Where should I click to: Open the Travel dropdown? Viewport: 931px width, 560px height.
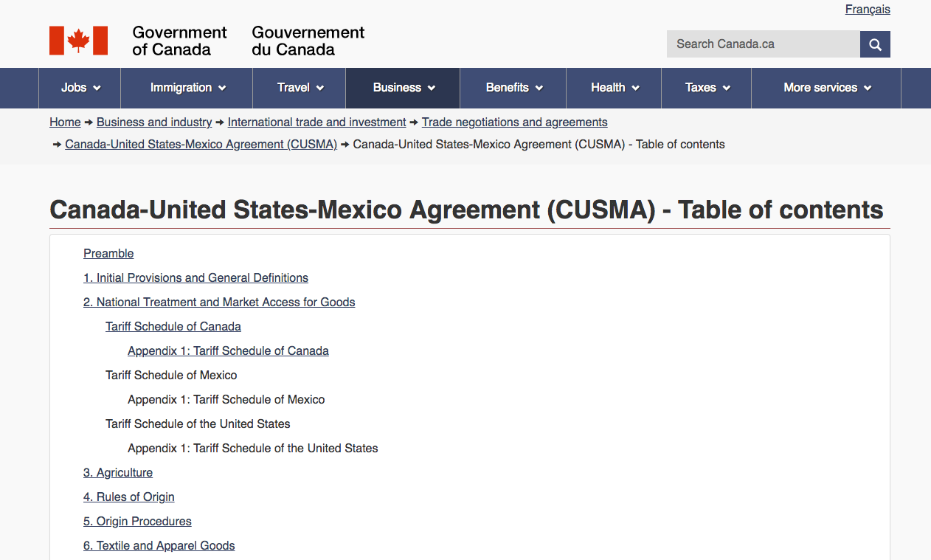tap(299, 88)
